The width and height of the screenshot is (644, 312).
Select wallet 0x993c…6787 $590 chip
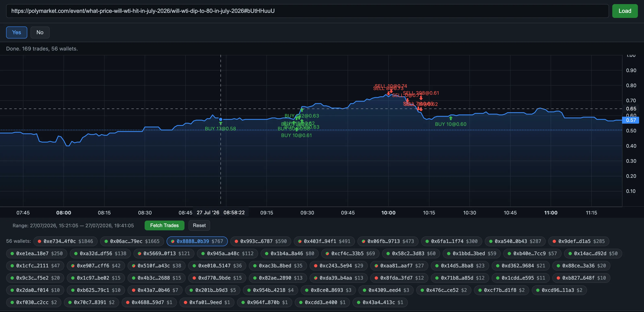pyautogui.click(x=261, y=241)
